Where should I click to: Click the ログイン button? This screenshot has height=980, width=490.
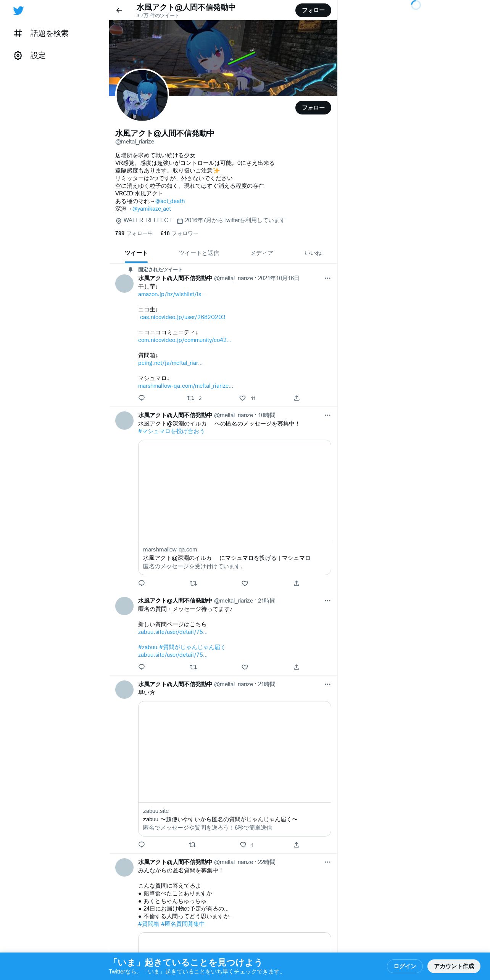tap(405, 966)
